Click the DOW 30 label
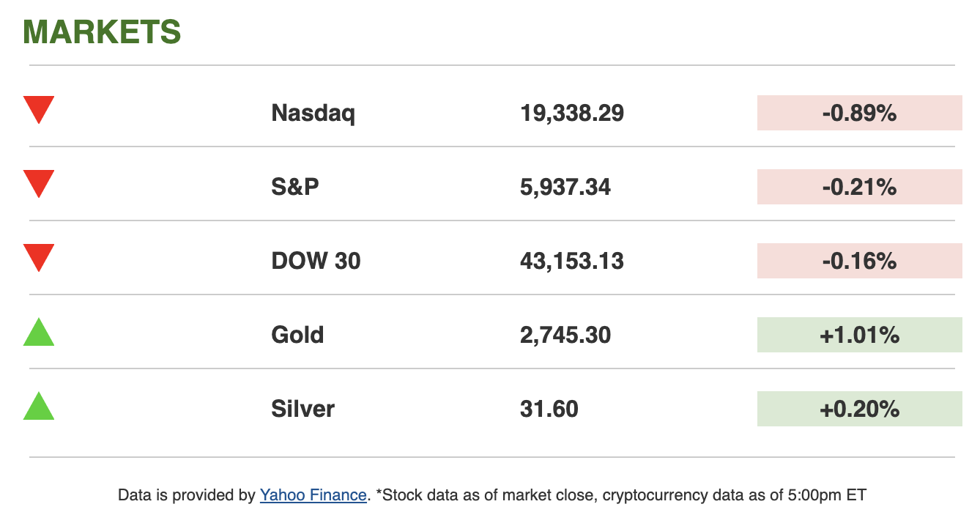The width and height of the screenshot is (980, 526). [x=316, y=261]
